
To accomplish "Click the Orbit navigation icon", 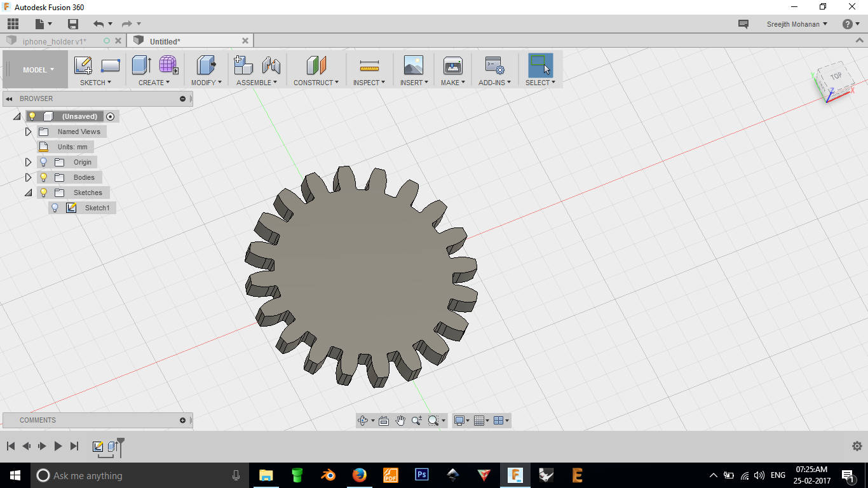I will coord(363,421).
